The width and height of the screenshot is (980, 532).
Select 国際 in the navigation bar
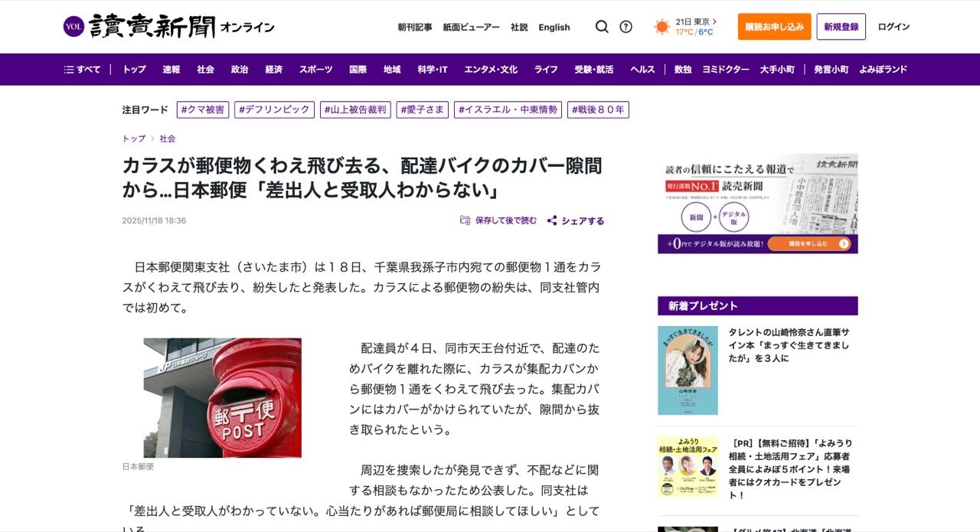pyautogui.click(x=358, y=70)
